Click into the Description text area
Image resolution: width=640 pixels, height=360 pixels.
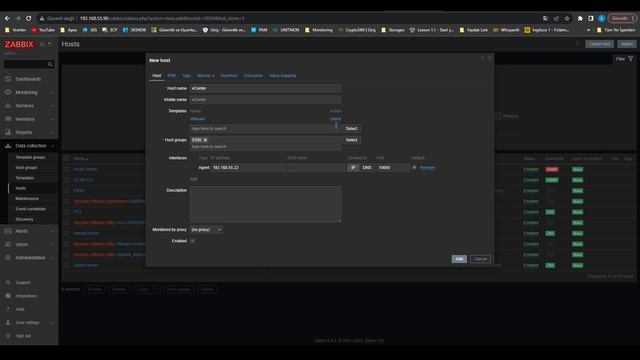(x=265, y=204)
